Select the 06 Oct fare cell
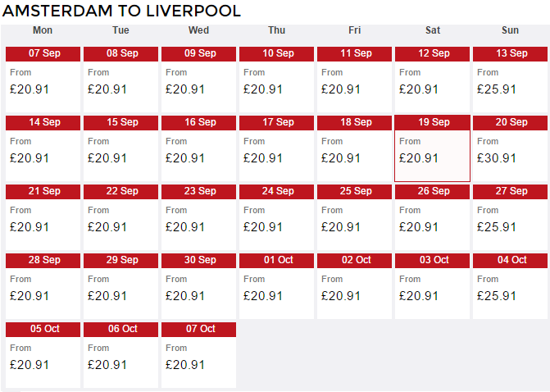The image size is (550, 392). (120, 355)
